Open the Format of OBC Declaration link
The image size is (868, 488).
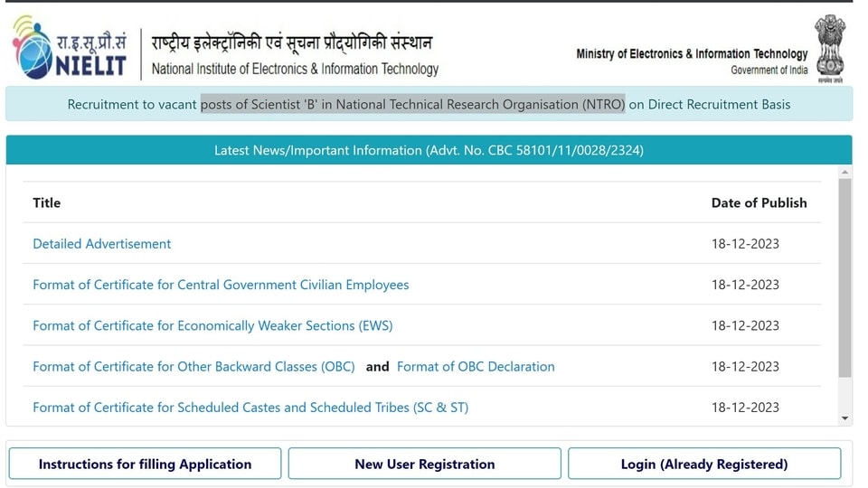(x=476, y=366)
